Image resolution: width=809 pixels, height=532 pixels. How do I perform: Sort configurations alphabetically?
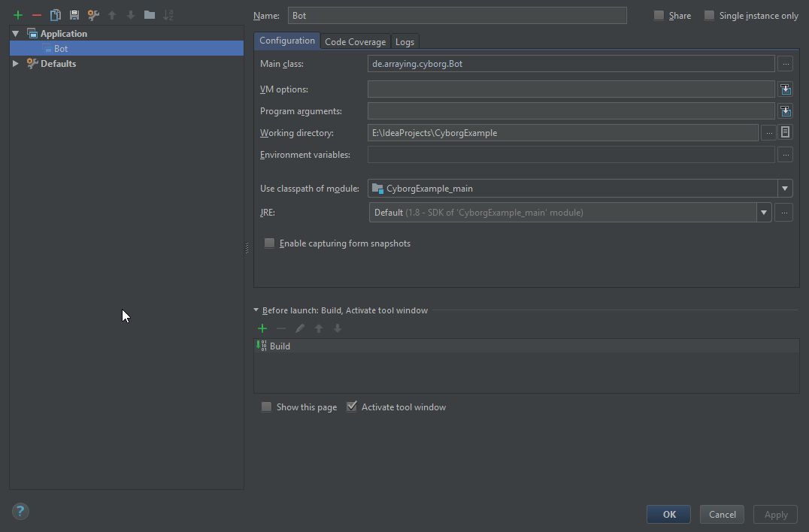tap(168, 15)
